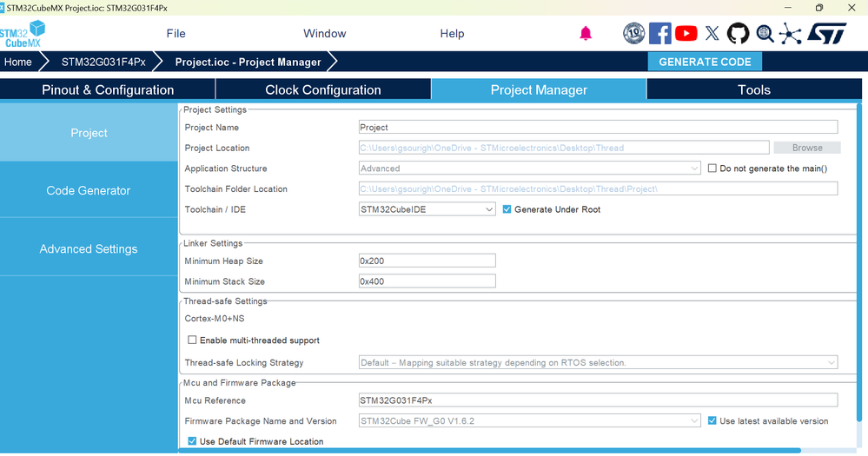The width and height of the screenshot is (868, 456).
Task: Open the Application Structure dropdown
Action: pos(530,169)
